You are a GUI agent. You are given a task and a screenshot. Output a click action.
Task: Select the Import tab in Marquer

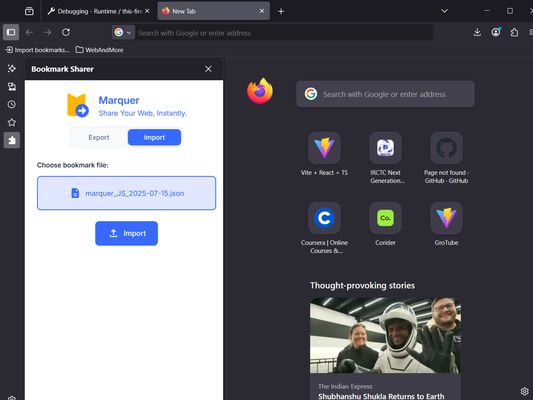(154, 137)
